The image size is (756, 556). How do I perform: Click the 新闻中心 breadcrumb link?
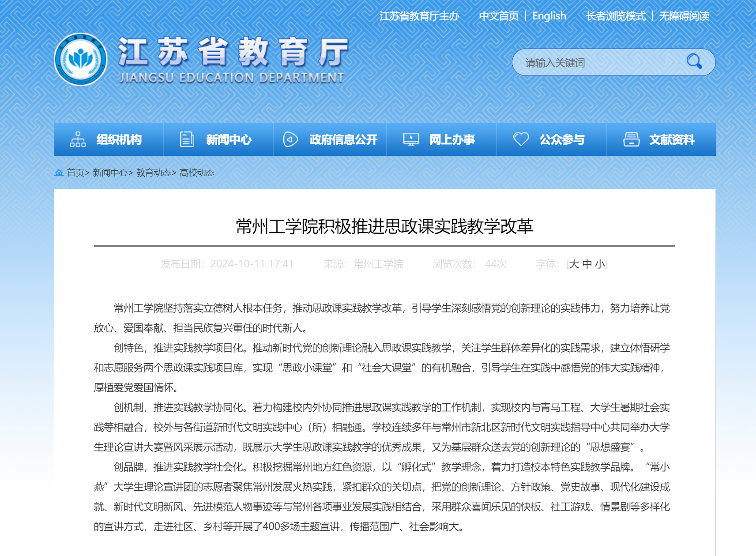110,173
